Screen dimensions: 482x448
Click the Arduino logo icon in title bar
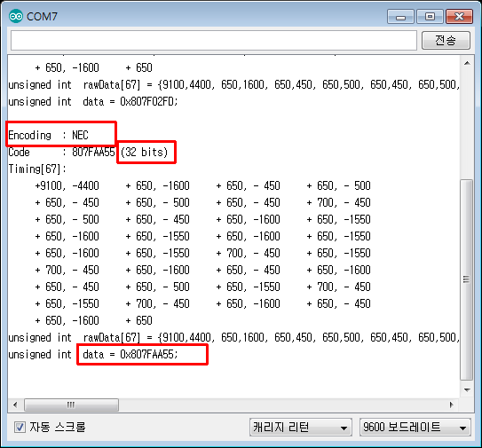coord(16,16)
